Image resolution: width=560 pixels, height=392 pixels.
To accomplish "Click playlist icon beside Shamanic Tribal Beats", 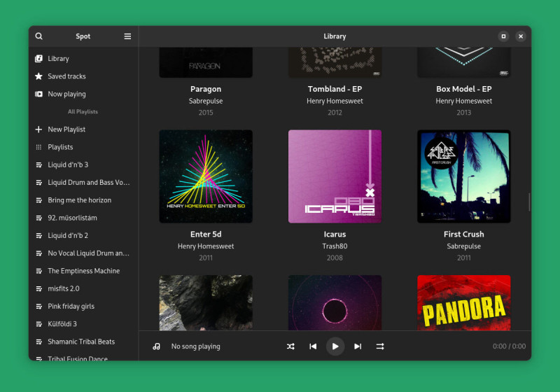I will [x=39, y=342].
